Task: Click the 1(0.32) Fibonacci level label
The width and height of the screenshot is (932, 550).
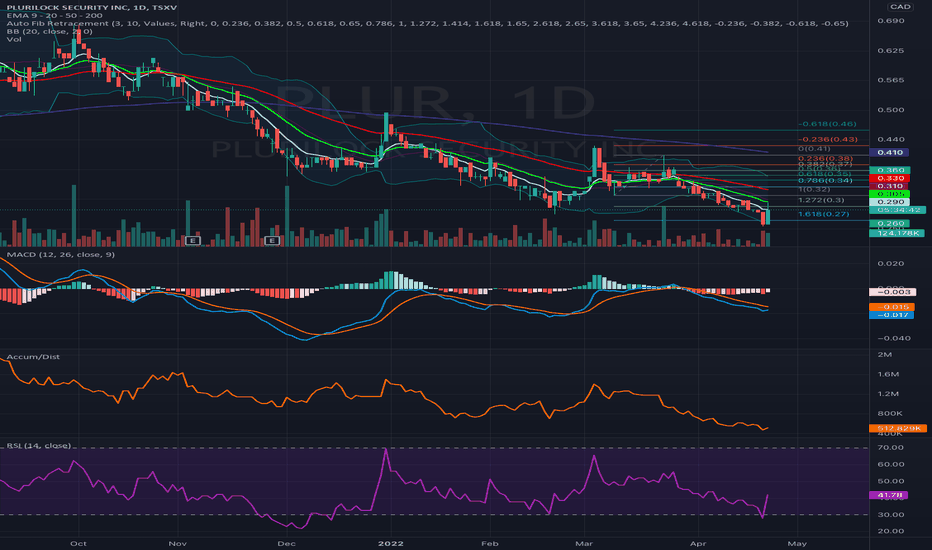Action: point(814,189)
